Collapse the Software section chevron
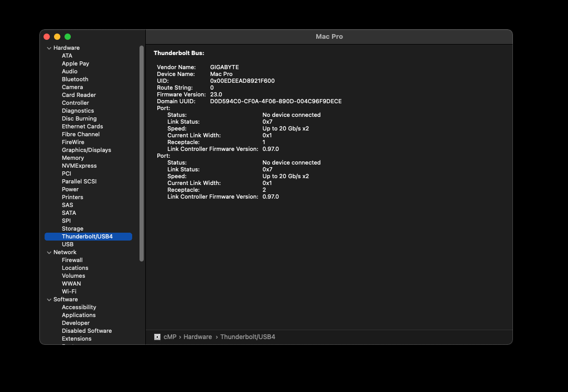The image size is (568, 392). pyautogui.click(x=49, y=299)
